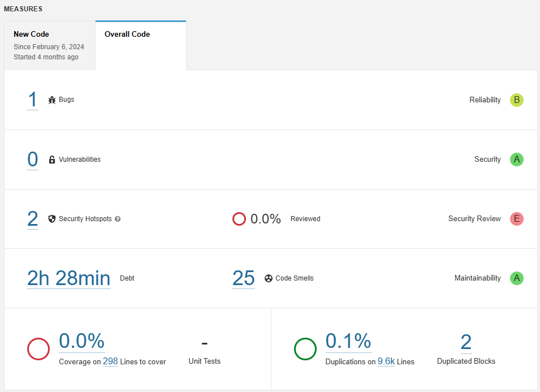
Task: Click the open padlock Vulnerabilities icon
Action: click(x=51, y=160)
